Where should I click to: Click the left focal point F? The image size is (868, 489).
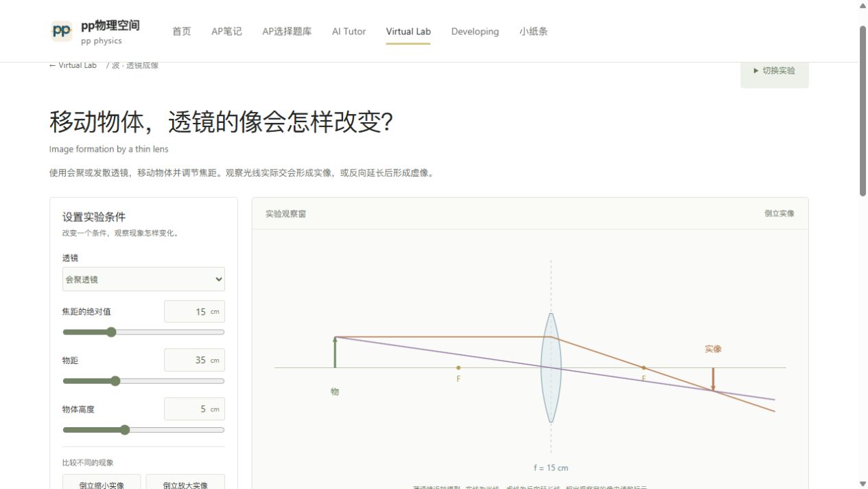tap(458, 368)
